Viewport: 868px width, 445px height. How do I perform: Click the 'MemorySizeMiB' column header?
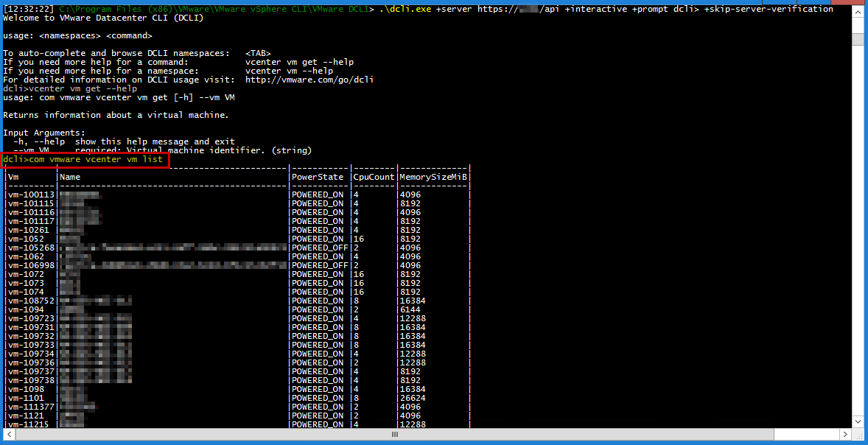433,177
